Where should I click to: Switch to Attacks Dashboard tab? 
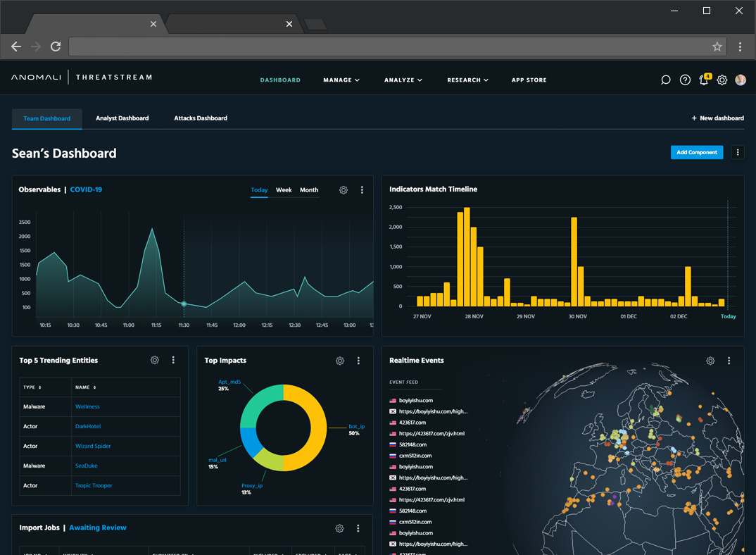tap(201, 118)
